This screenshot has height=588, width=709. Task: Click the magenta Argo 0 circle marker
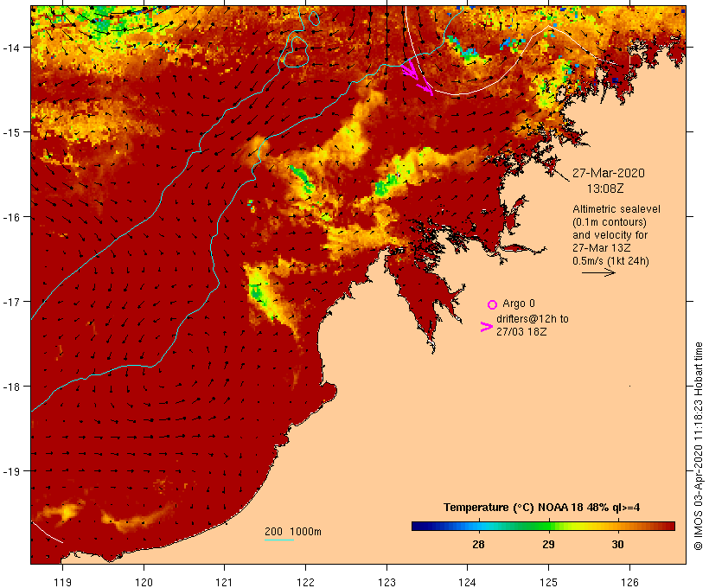point(493,304)
